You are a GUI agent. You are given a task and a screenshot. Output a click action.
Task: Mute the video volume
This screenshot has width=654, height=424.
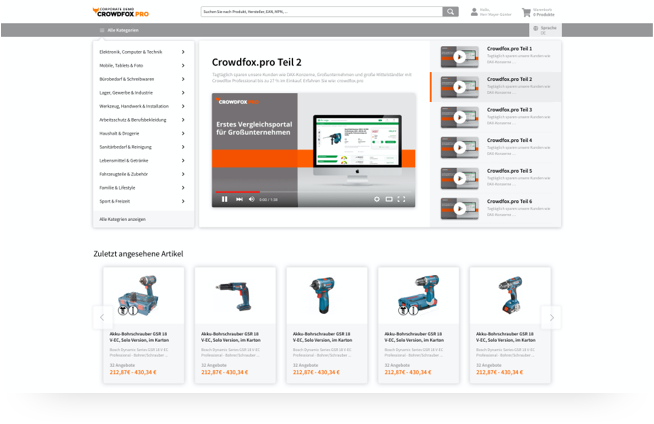[251, 199]
